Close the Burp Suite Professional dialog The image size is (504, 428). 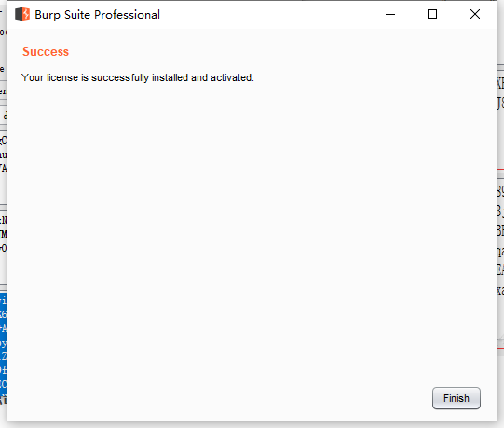coord(475,14)
